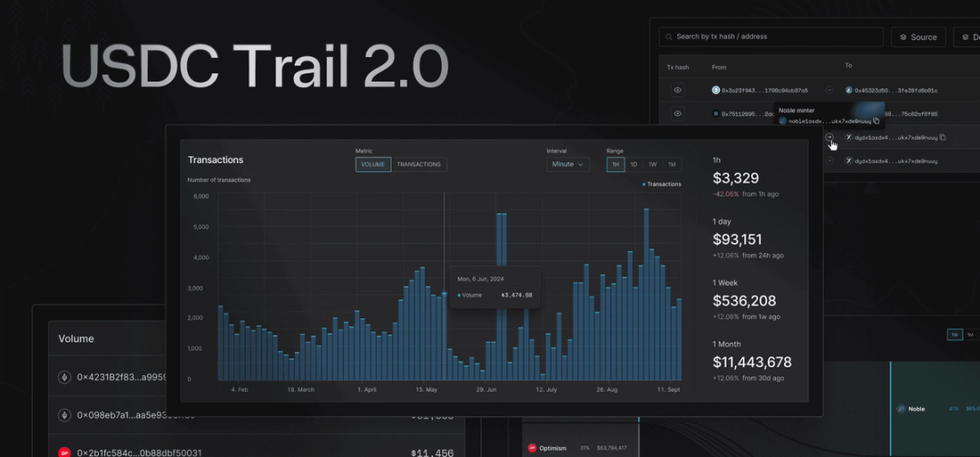Click the Noble chain icon in the flow panel
Viewport: 980px width, 457px height.
(901, 409)
